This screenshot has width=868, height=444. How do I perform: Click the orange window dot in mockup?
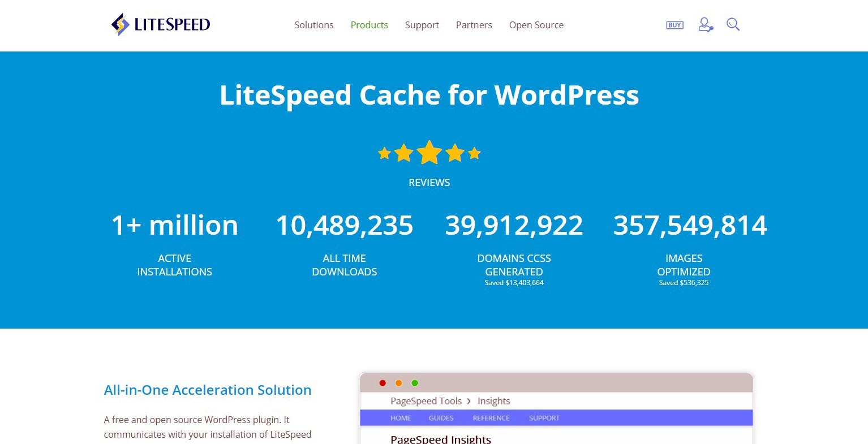tap(398, 383)
